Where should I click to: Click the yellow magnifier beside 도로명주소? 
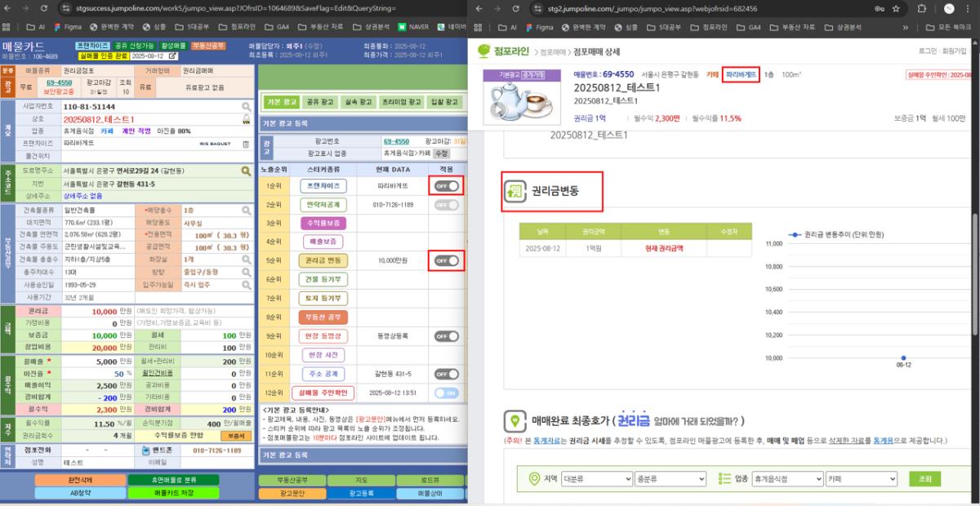pyautogui.click(x=245, y=171)
